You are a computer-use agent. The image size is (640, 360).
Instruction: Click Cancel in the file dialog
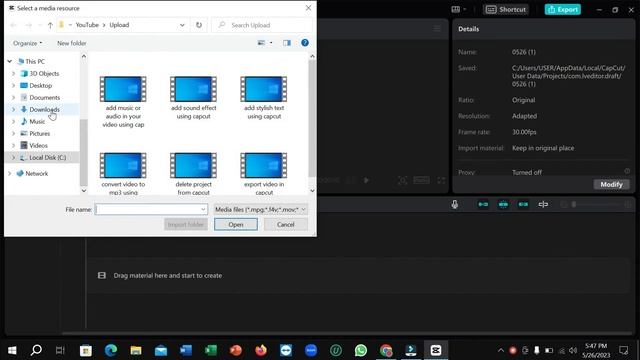click(285, 224)
